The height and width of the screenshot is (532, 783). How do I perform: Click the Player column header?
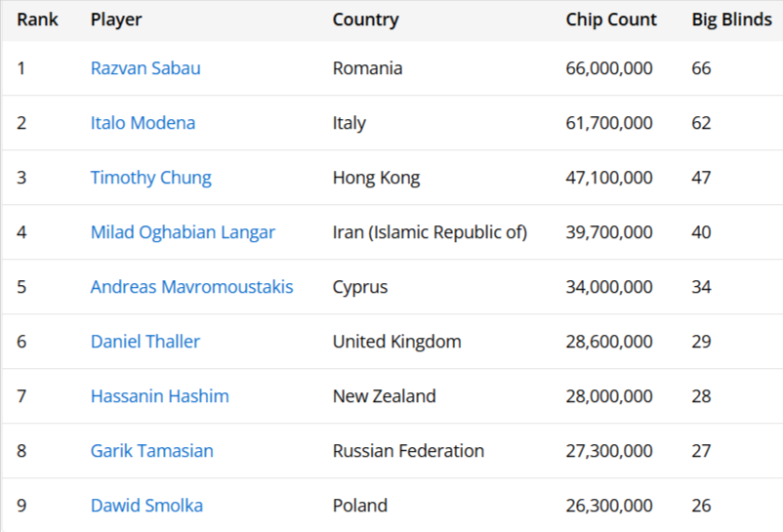point(116,20)
